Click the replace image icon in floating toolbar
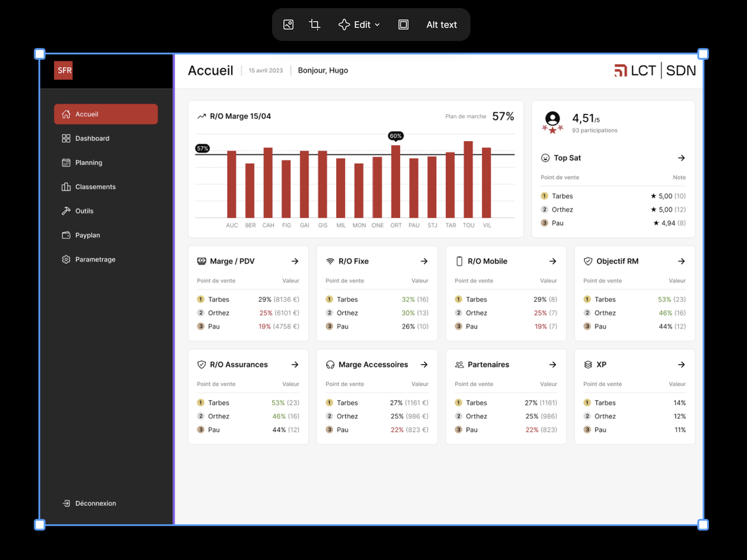 pyautogui.click(x=288, y=25)
